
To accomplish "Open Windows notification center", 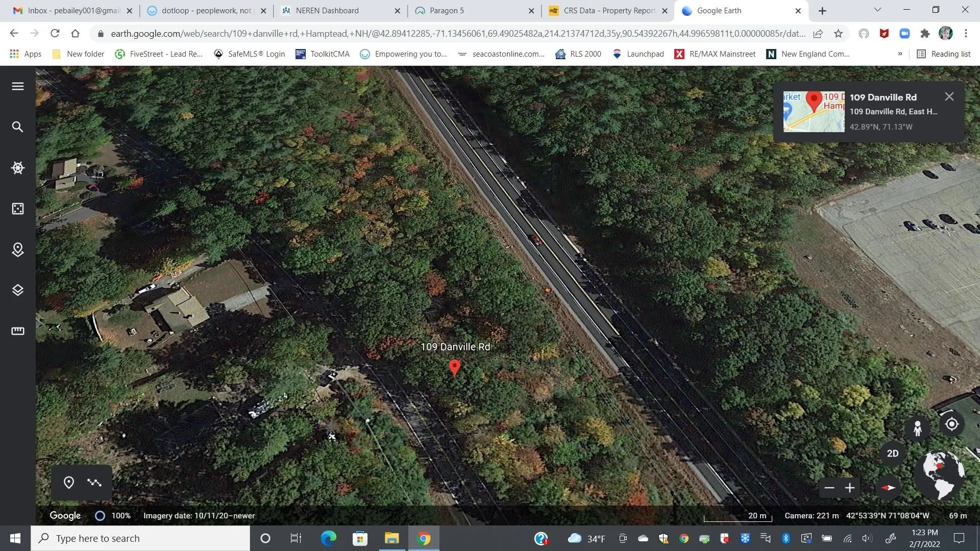I will [x=959, y=538].
